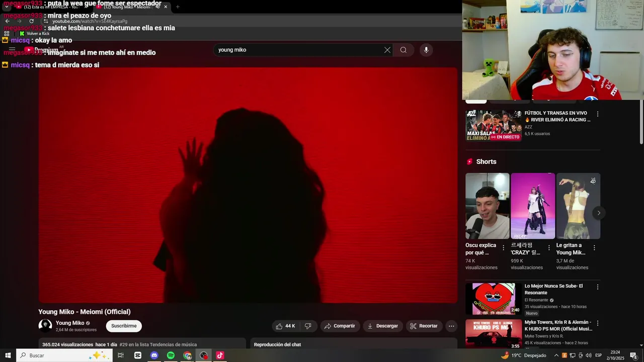The height and width of the screenshot is (362, 644).
Task: Dislike the Meiomi video
Action: 308,326
